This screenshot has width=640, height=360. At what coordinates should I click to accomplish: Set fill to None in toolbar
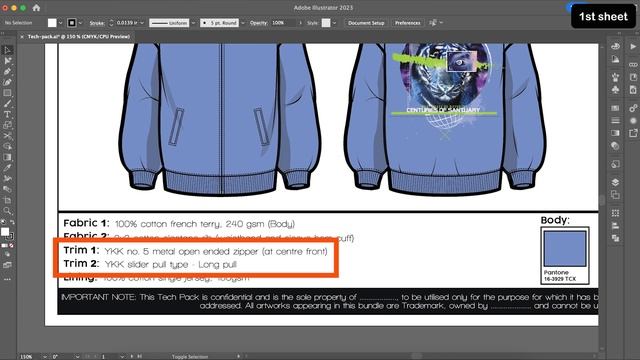pos(11,246)
